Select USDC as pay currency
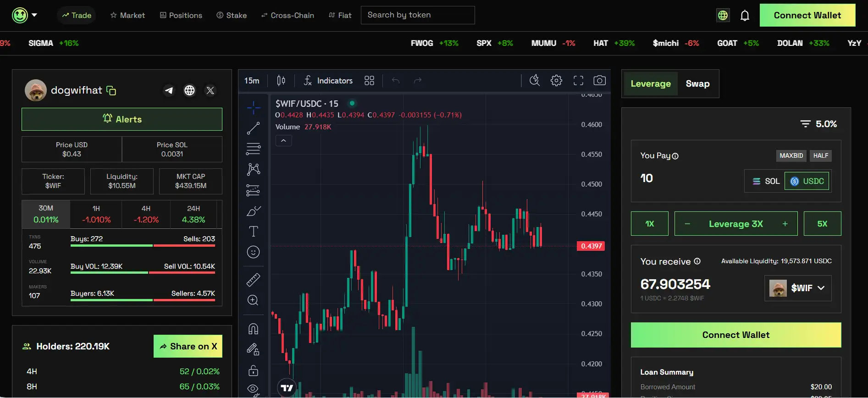 pyautogui.click(x=807, y=181)
